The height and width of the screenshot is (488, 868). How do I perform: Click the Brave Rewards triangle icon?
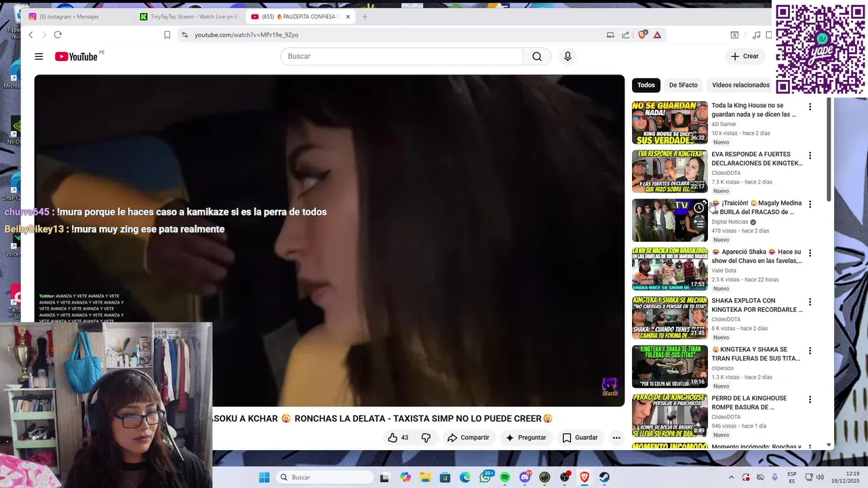pyautogui.click(x=657, y=35)
